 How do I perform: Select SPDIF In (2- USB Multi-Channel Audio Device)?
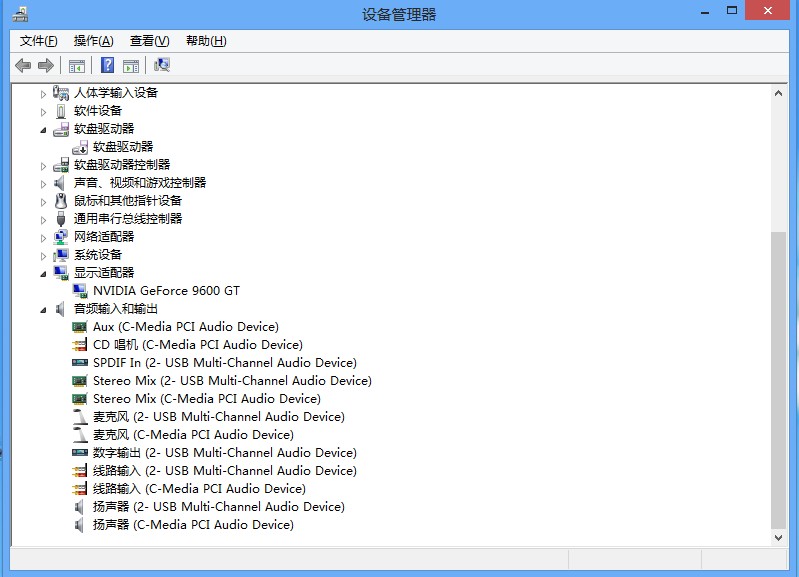click(225, 362)
